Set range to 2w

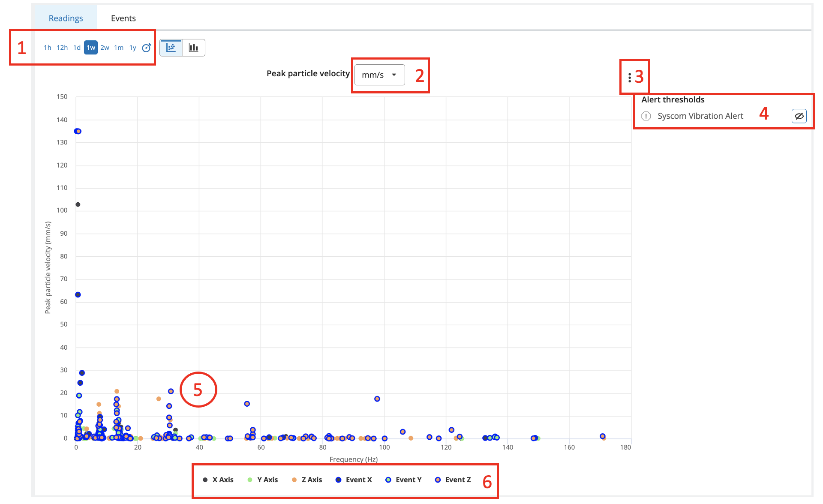(105, 48)
